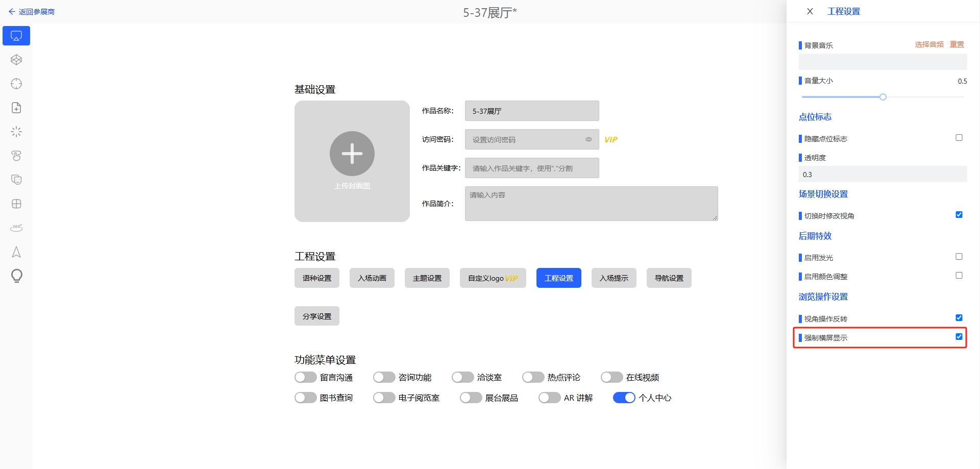Click the navigation arrow icon in sidebar
The height and width of the screenshot is (469, 980).
pyautogui.click(x=16, y=252)
